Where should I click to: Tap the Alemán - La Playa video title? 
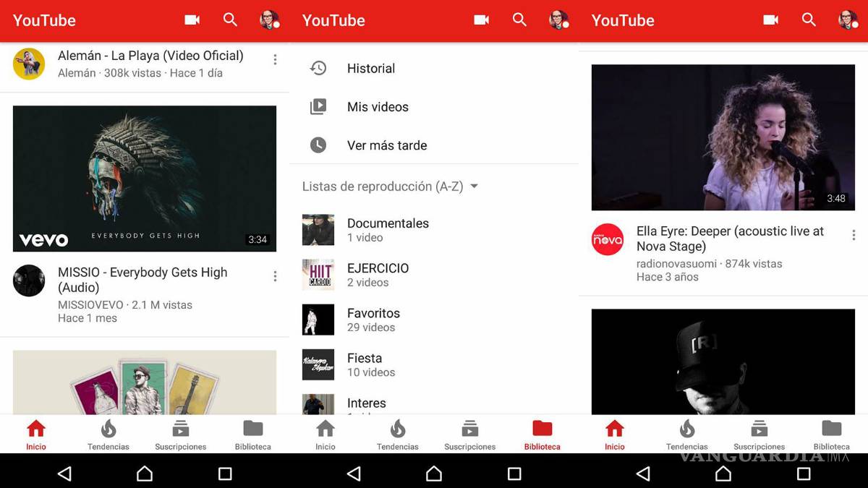(150, 56)
